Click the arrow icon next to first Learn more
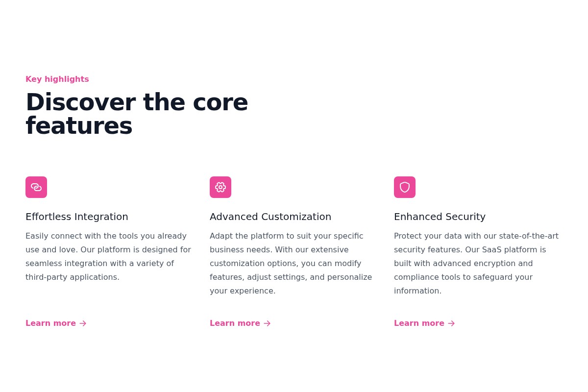Viewport: 588px width, 392px height. pos(82,323)
